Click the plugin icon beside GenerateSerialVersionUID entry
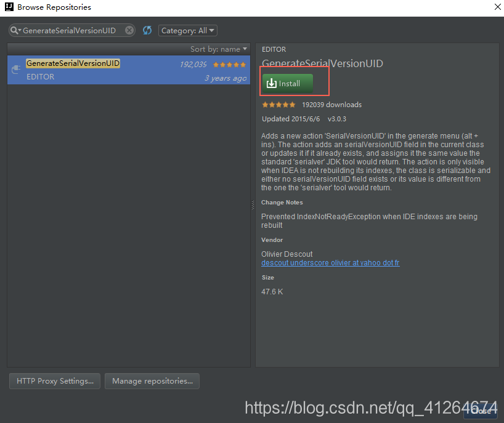The width and height of the screenshot is (504, 423). (15, 69)
